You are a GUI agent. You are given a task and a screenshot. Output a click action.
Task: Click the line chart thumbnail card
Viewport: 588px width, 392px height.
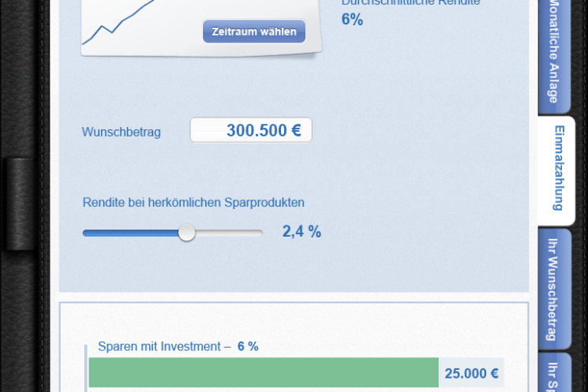click(x=201, y=28)
